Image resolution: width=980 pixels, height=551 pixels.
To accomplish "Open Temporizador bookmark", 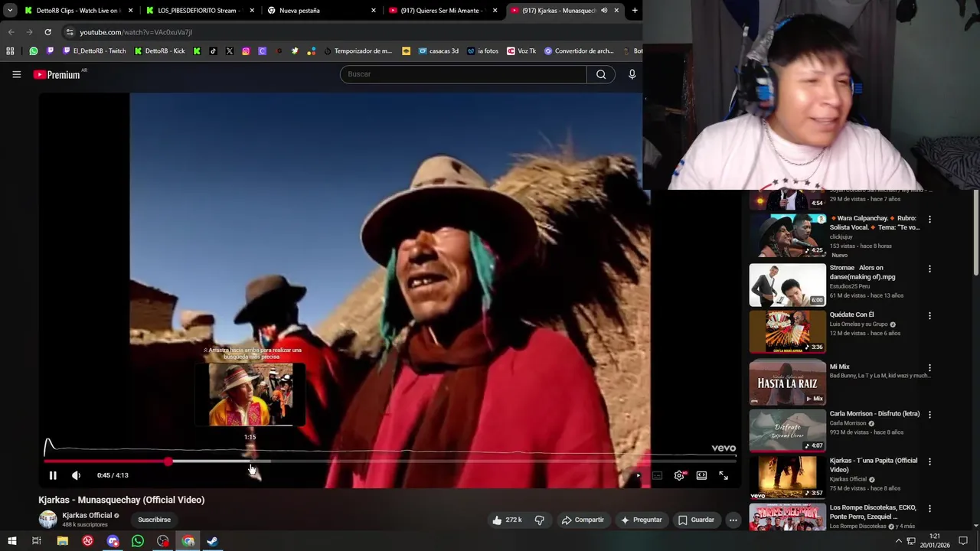I will [x=358, y=51].
